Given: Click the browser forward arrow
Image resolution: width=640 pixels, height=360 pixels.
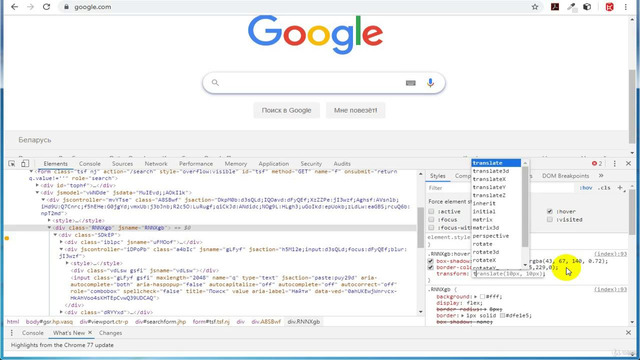Looking at the screenshot, I should click(30, 7).
